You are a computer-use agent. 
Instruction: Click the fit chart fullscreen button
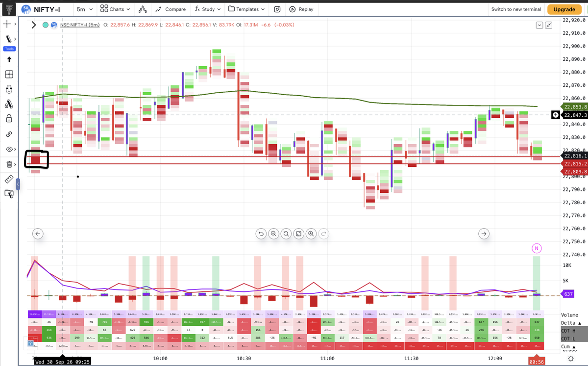pyautogui.click(x=298, y=234)
